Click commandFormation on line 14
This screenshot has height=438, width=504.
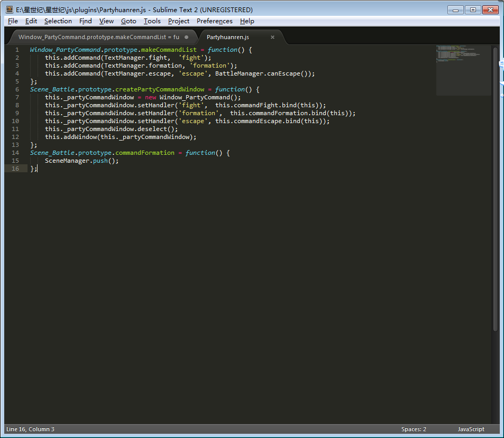tap(145, 153)
